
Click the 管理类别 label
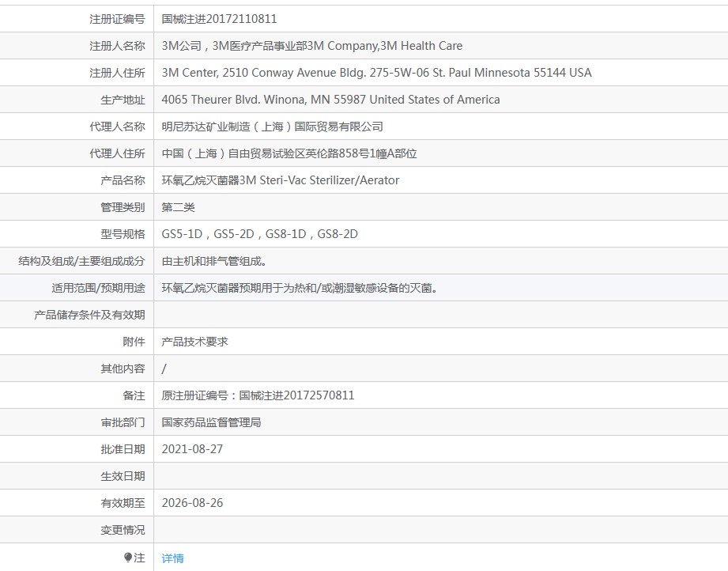pyautogui.click(x=123, y=207)
